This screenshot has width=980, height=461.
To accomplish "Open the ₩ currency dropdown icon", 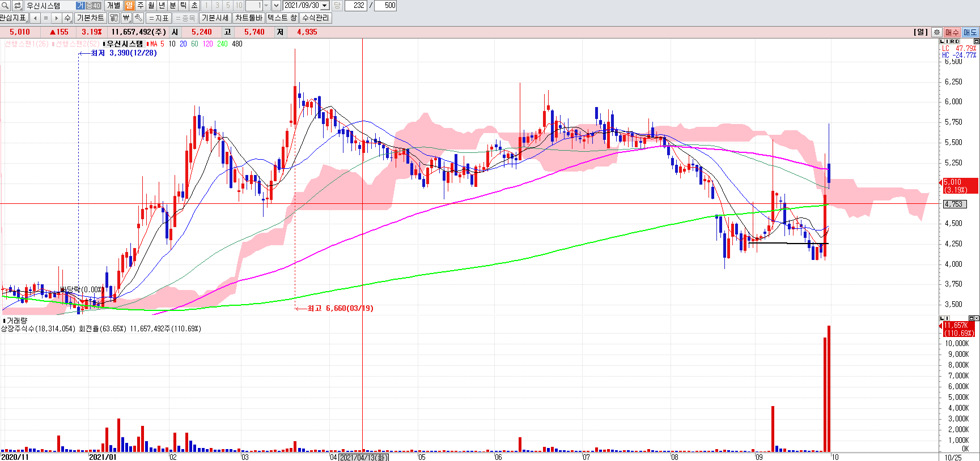I will tap(126, 18).
